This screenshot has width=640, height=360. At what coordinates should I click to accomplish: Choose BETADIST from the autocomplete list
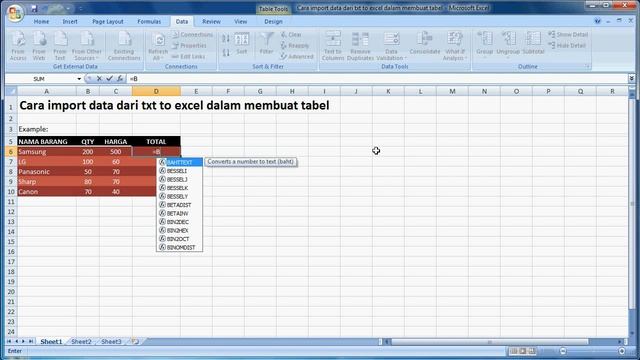180,205
